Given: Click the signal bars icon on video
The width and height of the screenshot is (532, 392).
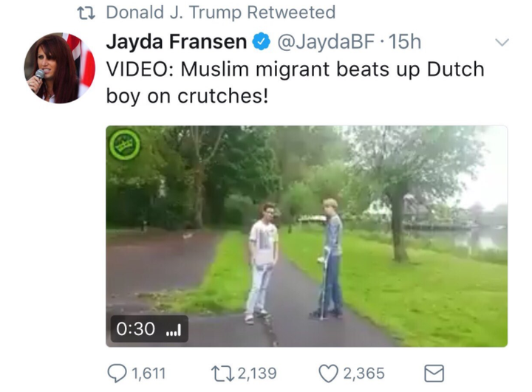Looking at the screenshot, I should 174,329.
